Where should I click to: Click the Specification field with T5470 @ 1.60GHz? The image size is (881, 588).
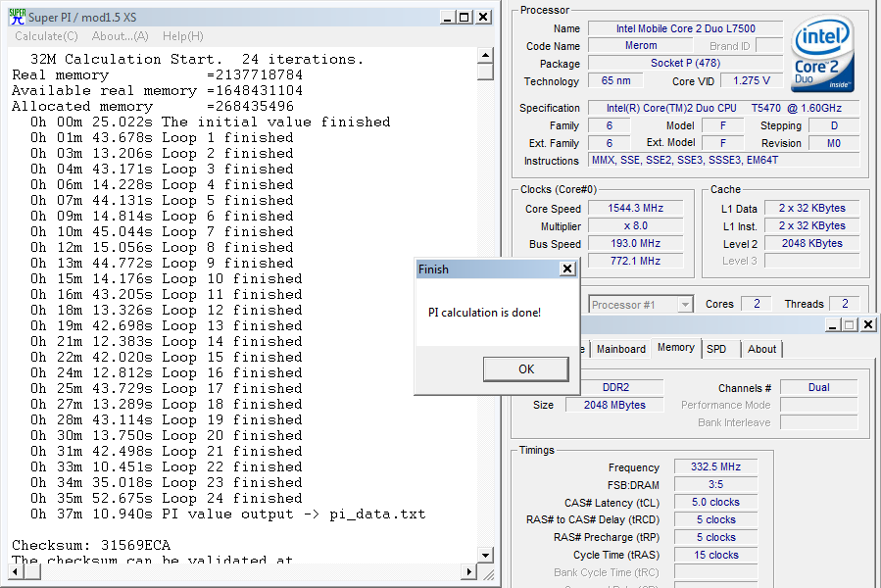point(723,108)
